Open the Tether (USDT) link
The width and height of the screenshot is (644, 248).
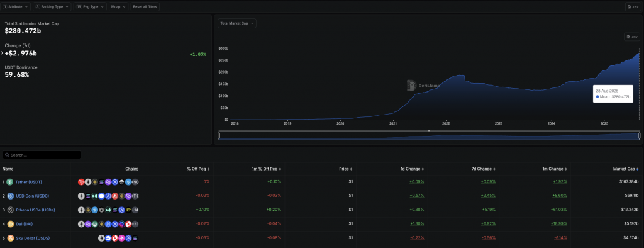pyautogui.click(x=28, y=182)
